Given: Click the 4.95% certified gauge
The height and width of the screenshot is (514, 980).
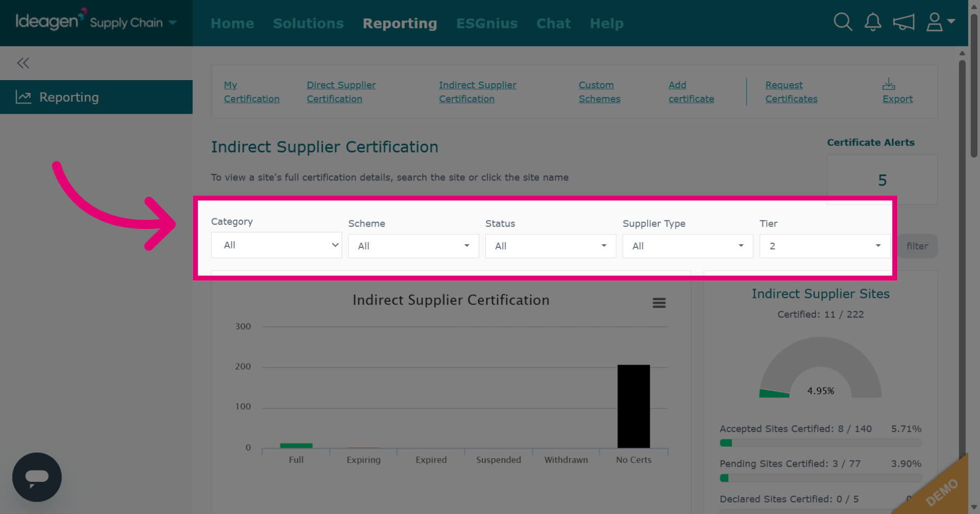Looking at the screenshot, I should click(821, 367).
